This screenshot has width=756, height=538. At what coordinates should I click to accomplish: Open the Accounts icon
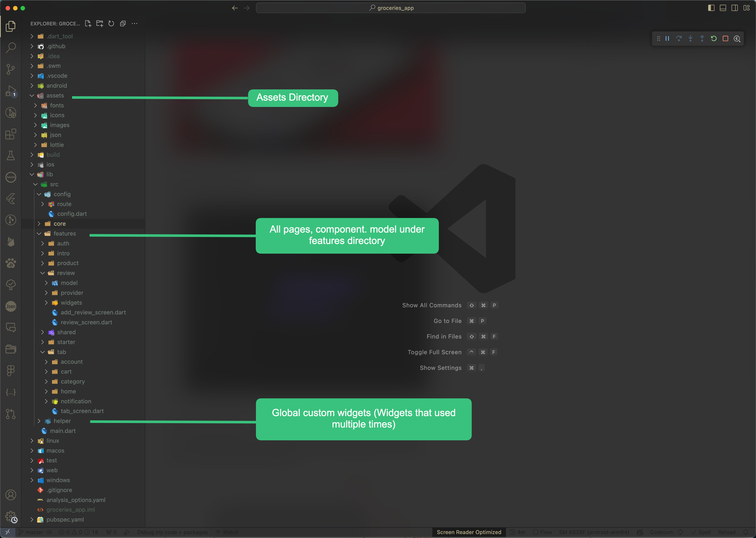pyautogui.click(x=11, y=495)
